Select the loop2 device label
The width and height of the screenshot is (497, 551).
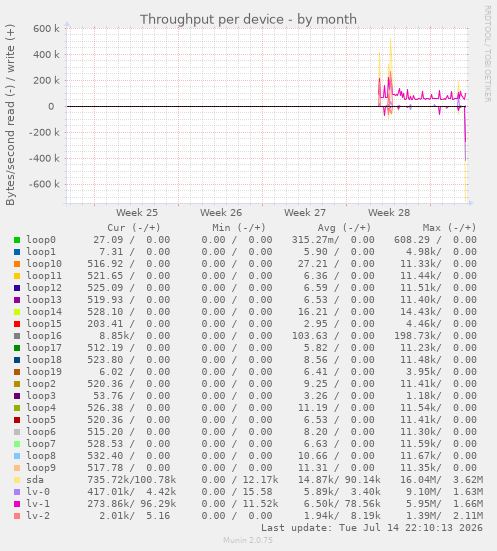(41, 383)
